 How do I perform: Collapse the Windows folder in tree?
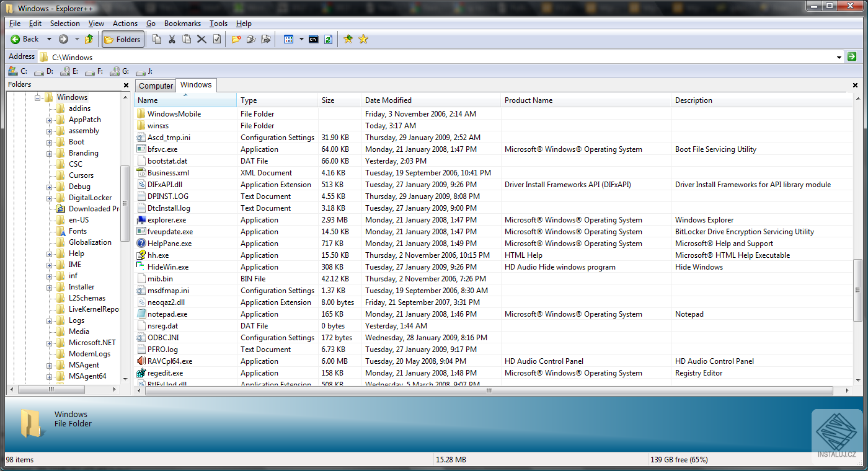point(38,97)
